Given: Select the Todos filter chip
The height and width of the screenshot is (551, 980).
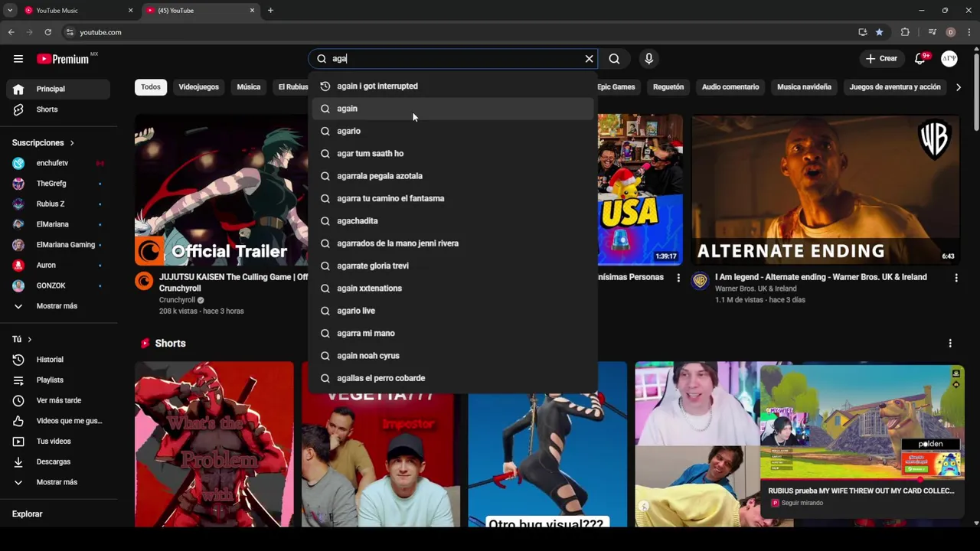Looking at the screenshot, I should (x=151, y=87).
